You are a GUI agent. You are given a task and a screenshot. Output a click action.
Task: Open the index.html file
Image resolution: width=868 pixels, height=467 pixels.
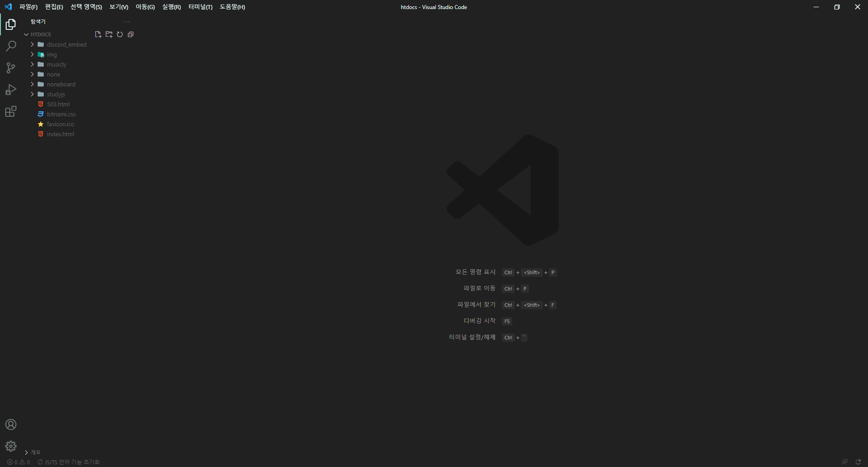tap(61, 134)
